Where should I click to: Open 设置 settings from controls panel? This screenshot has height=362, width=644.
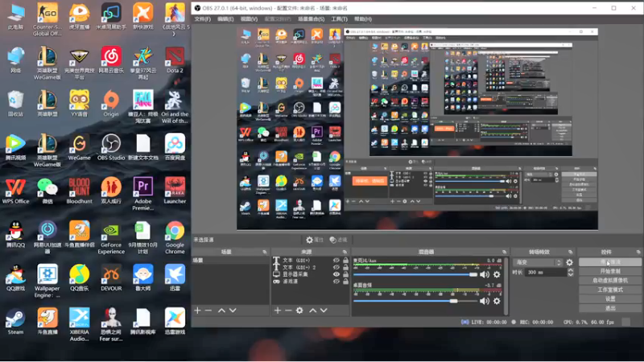pyautogui.click(x=610, y=298)
